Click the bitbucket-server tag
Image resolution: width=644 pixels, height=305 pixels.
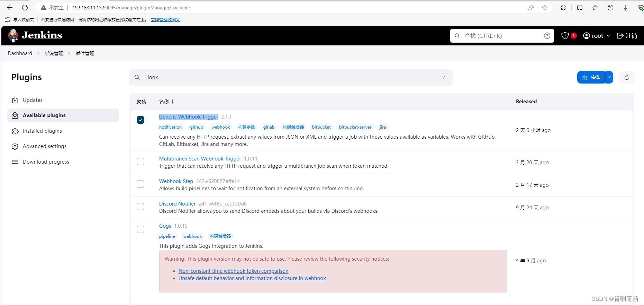(355, 127)
